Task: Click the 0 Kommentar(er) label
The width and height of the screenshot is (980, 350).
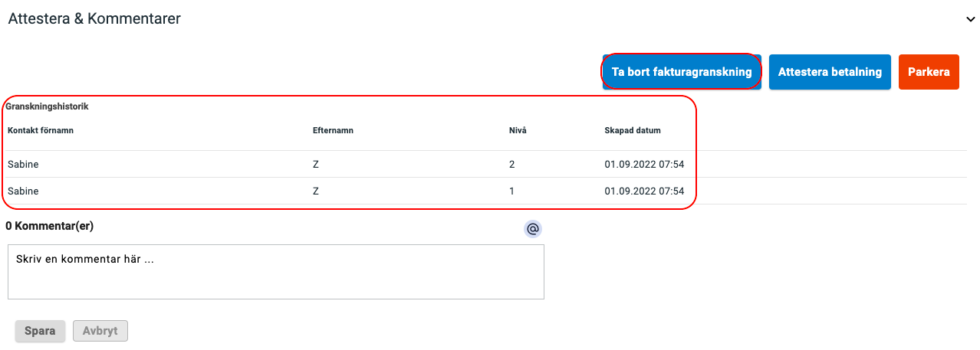Action: pyautogui.click(x=50, y=226)
